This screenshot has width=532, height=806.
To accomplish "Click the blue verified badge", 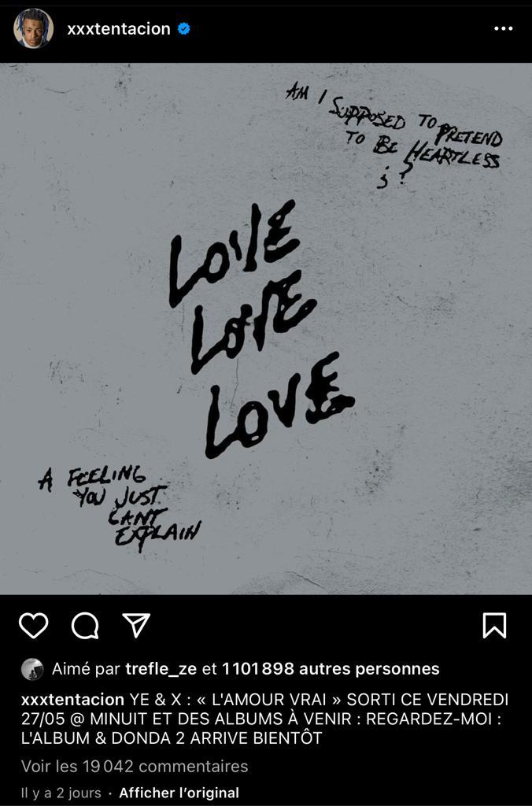I will (183, 29).
